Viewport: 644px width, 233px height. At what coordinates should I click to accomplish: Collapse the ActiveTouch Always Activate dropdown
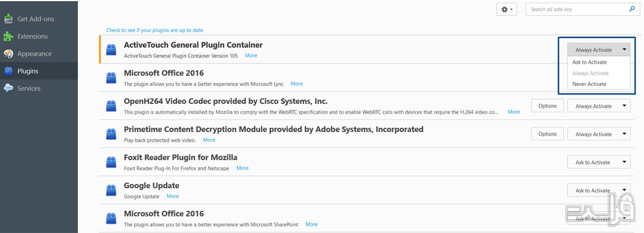coord(598,49)
